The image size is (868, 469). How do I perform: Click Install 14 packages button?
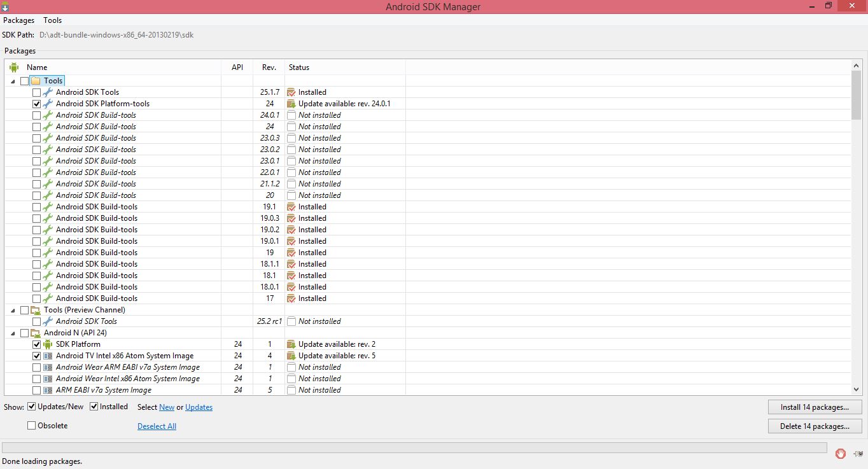click(x=815, y=407)
